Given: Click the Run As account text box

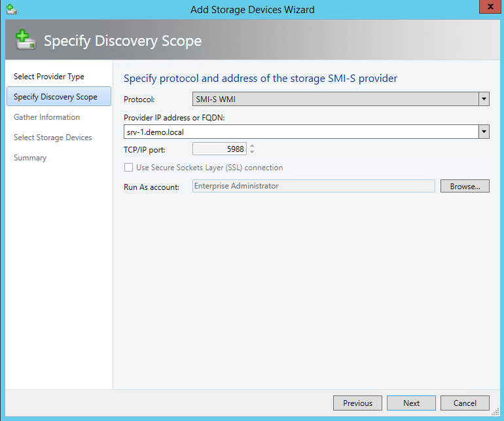Looking at the screenshot, I should pyautogui.click(x=314, y=187).
